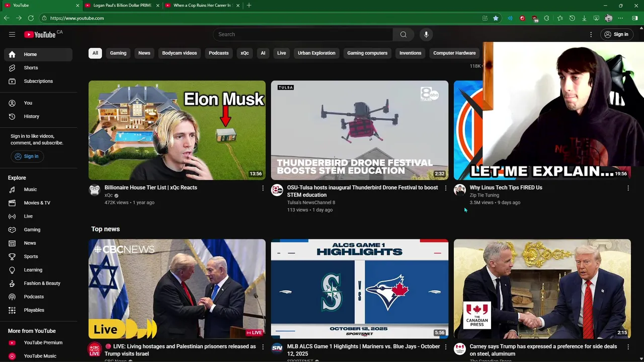Open Sports under Explore
The width and height of the screenshot is (644, 362).
38,256
